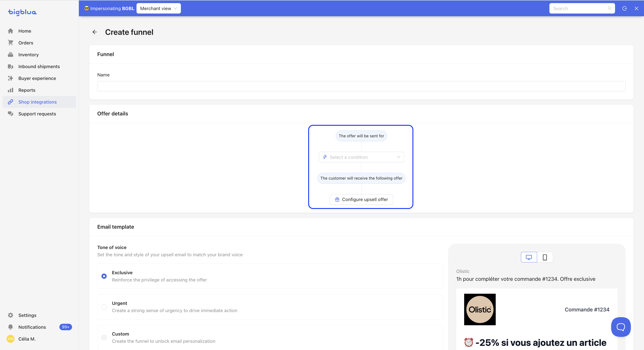
Task: Click the -25% offer headline
Action: [x=535, y=343]
